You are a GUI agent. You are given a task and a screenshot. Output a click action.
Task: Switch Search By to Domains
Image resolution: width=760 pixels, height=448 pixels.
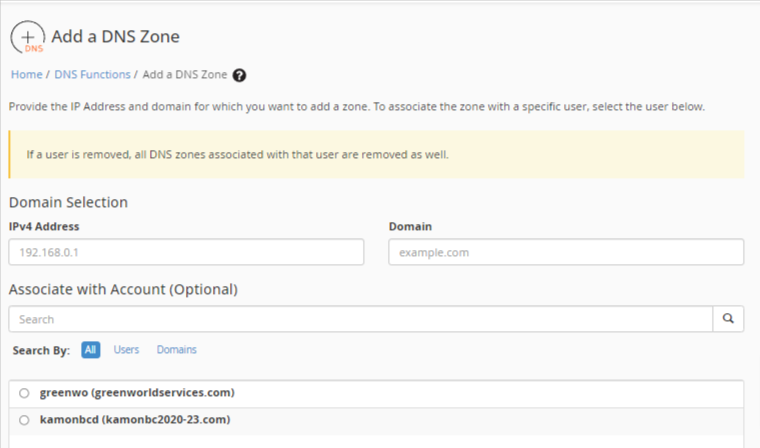point(176,350)
